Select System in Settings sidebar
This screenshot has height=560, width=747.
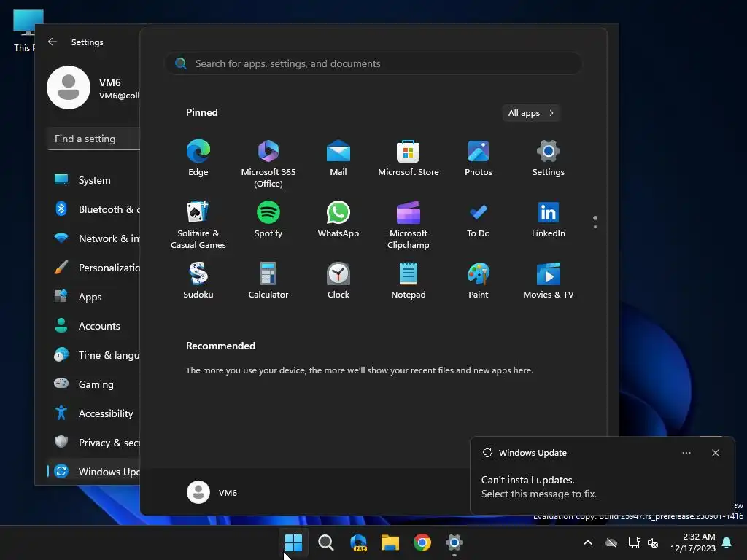pyautogui.click(x=93, y=180)
